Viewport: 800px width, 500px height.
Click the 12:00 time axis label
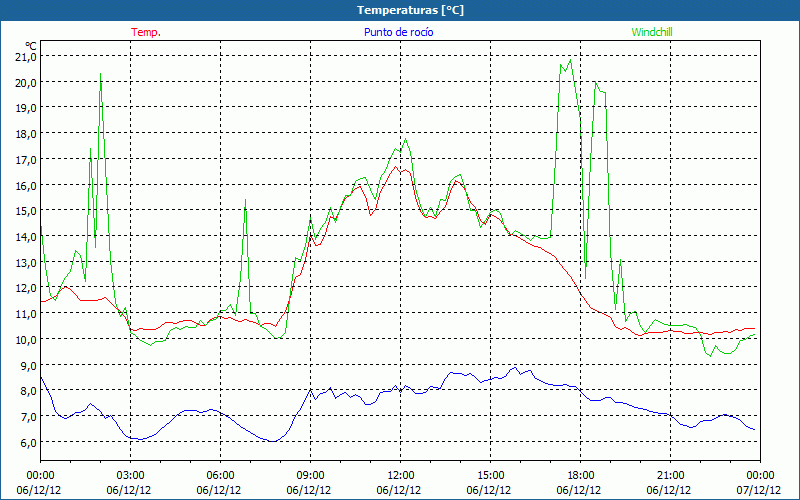[x=401, y=476]
